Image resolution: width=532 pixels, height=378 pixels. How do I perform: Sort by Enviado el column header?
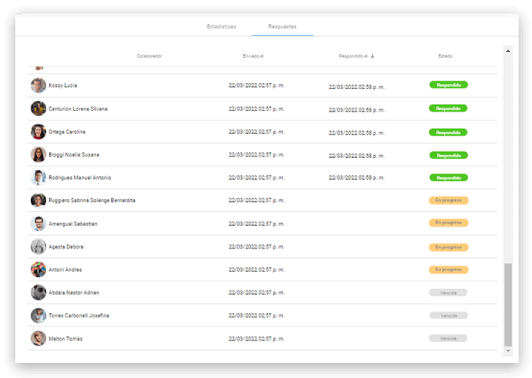[253, 56]
